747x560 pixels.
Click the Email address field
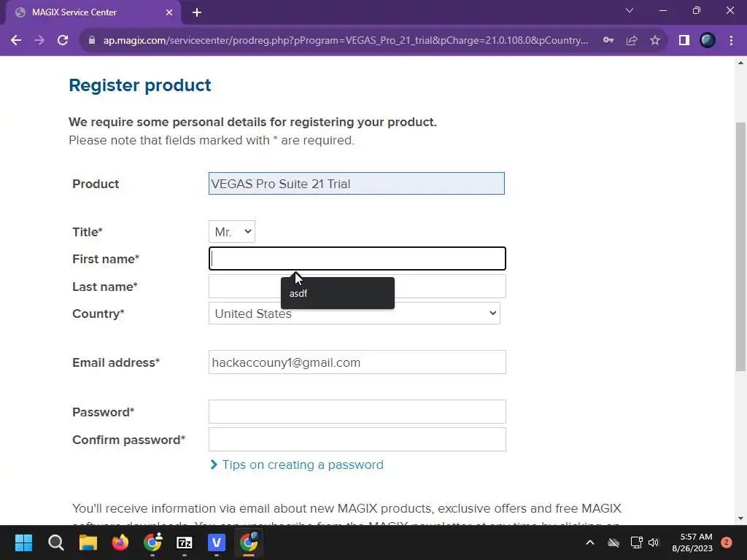pos(357,362)
